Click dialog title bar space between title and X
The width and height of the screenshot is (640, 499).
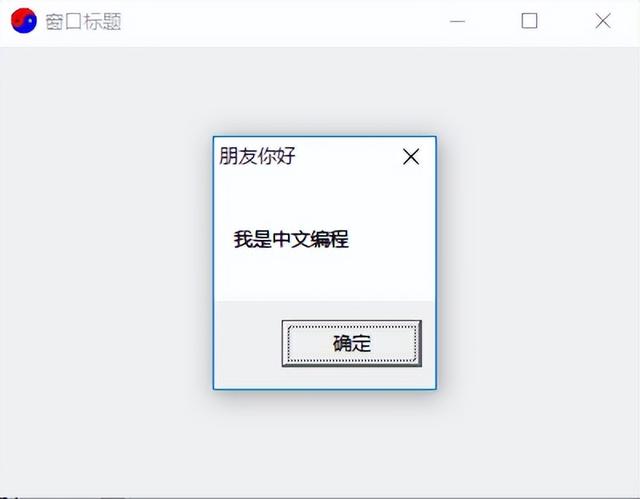pos(347,156)
